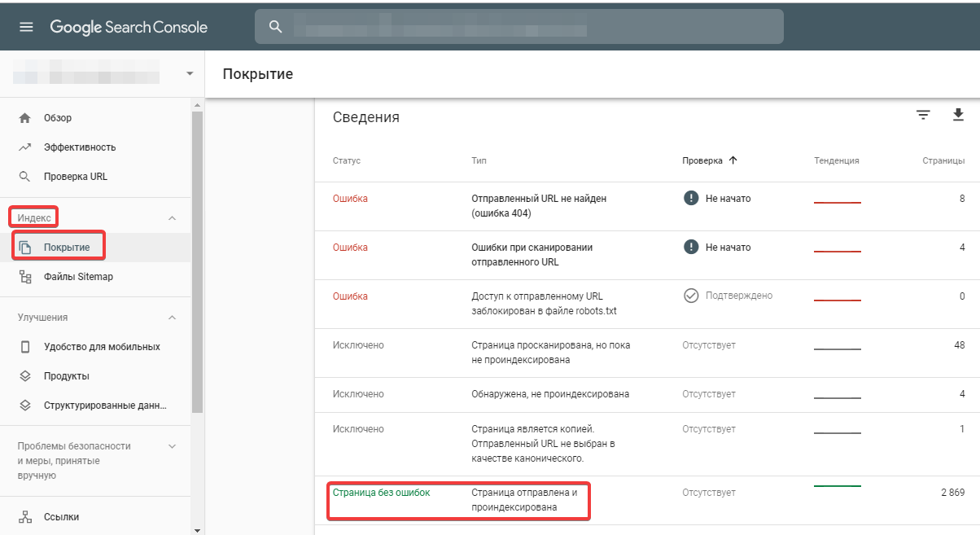The image size is (980, 535).
Task: Click the Файлы Sitemap tree icon
Action: pos(24,277)
